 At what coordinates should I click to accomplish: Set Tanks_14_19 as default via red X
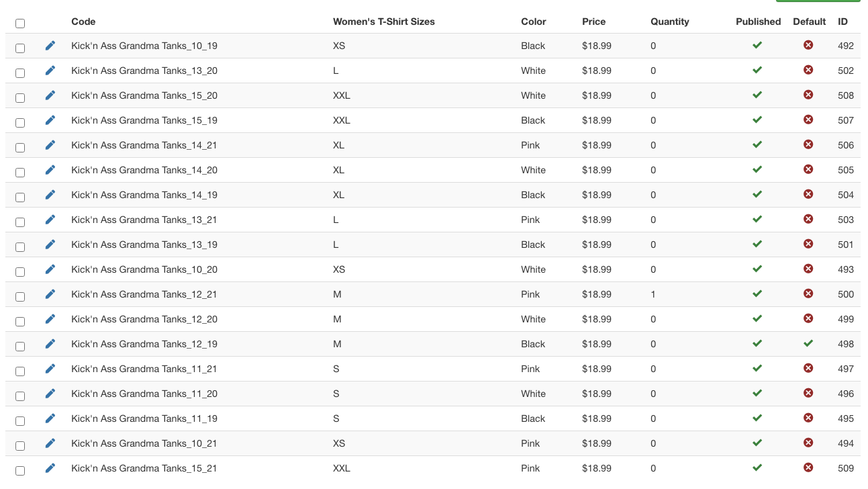(x=808, y=195)
